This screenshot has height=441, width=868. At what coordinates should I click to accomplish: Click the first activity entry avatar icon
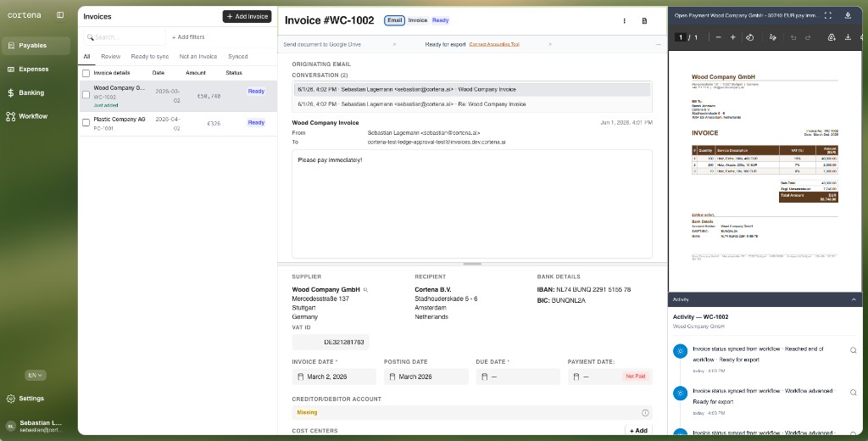point(680,351)
